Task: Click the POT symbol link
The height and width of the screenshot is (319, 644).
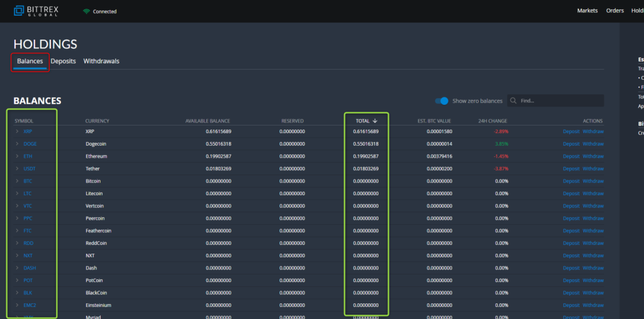Action: [28, 281]
